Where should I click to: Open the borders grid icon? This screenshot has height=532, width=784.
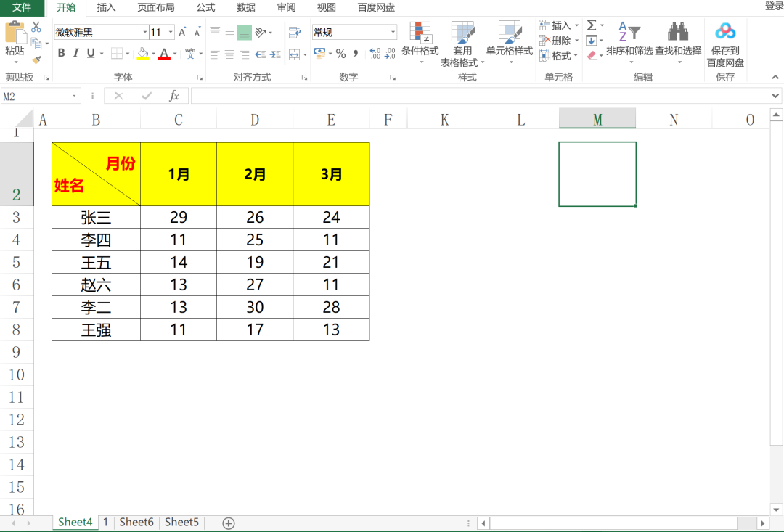117,53
